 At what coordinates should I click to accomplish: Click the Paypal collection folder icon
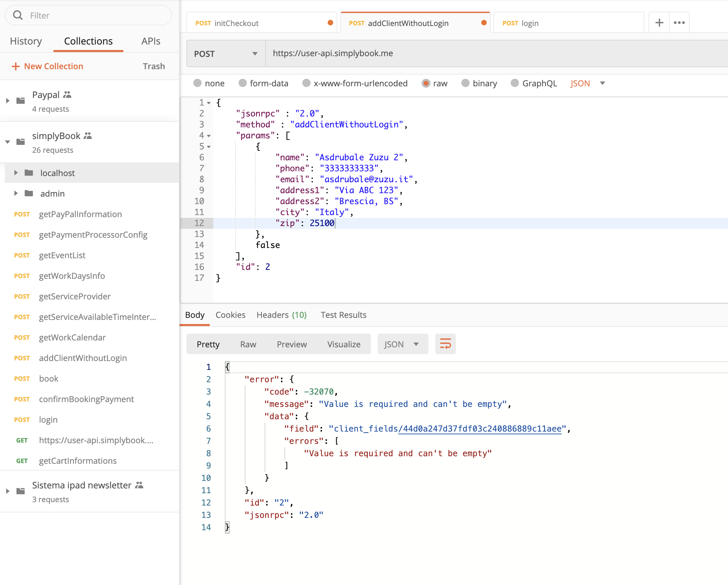click(21, 101)
